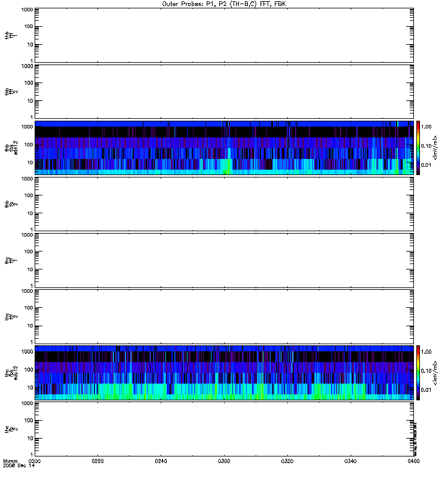
Task: Click the 1 tick label of bottom panel
Action: [32, 455]
